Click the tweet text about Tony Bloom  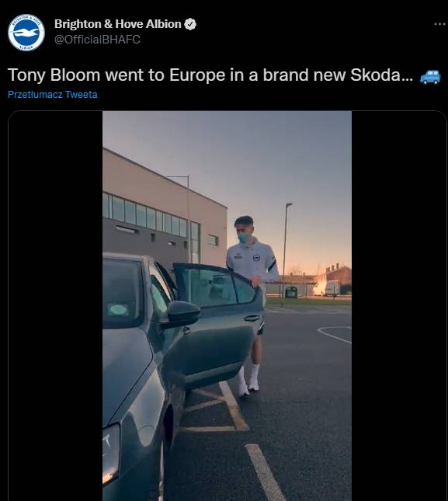pyautogui.click(x=210, y=75)
